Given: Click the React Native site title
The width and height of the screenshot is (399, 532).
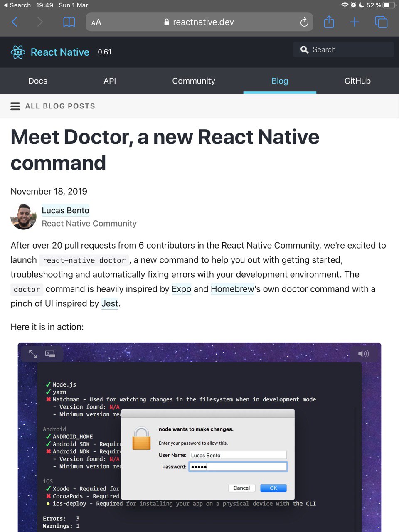Looking at the screenshot, I should click(x=60, y=52).
